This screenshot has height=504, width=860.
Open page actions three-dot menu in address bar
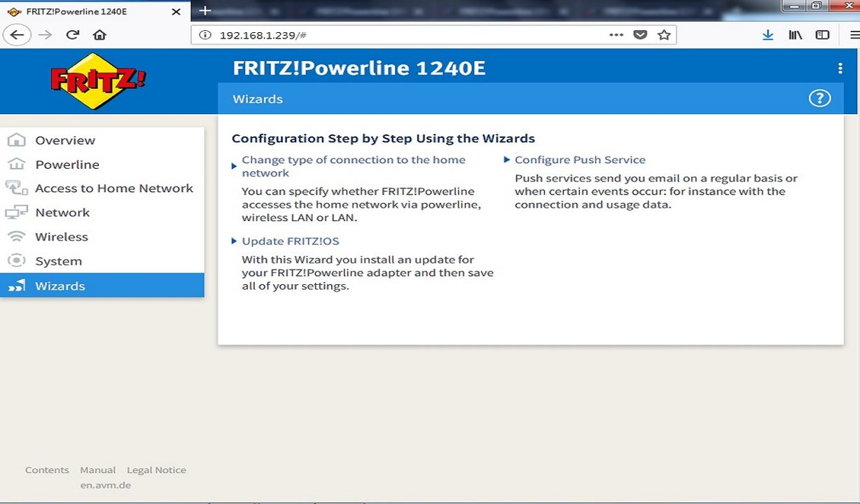pos(616,35)
